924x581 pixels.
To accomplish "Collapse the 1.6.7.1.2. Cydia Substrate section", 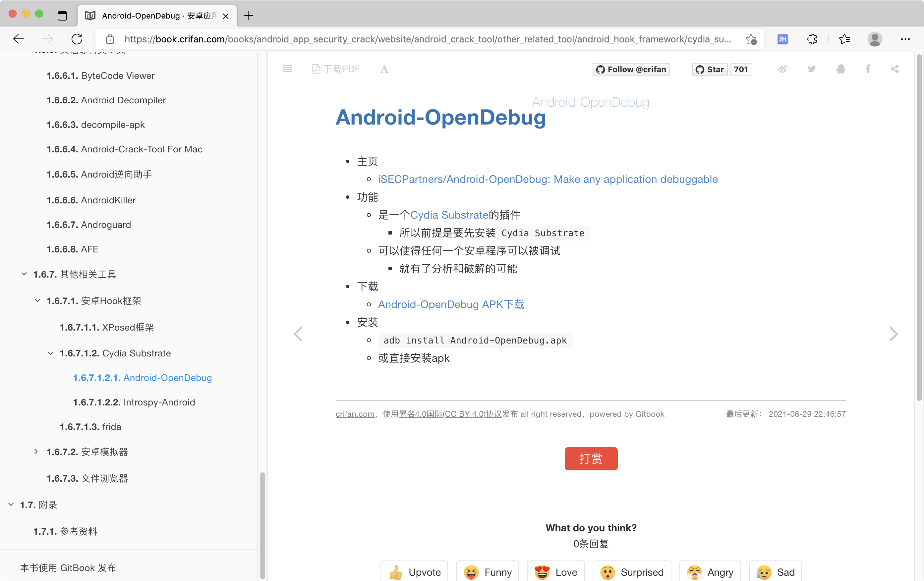I will coord(51,353).
